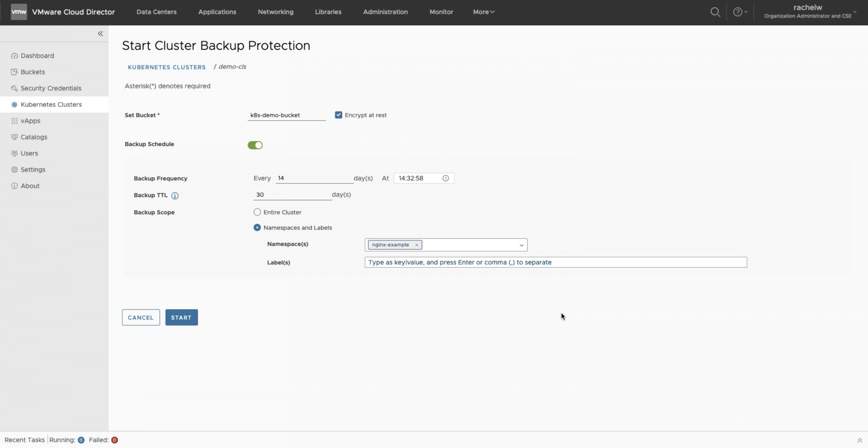Screen dimensions: 868x448
Task: Expand the Recent Tasks panel arrow
Action: click(x=860, y=440)
